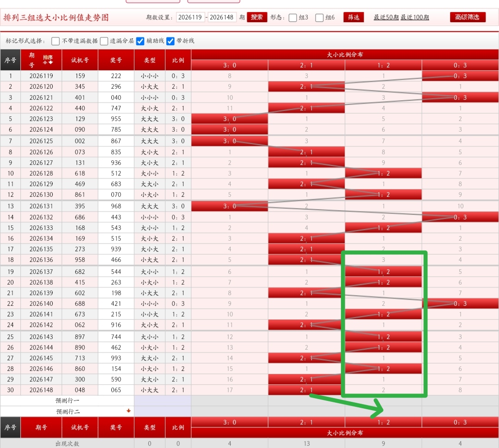Click highlighted 0:3 cell in row 2026132

pos(460,217)
